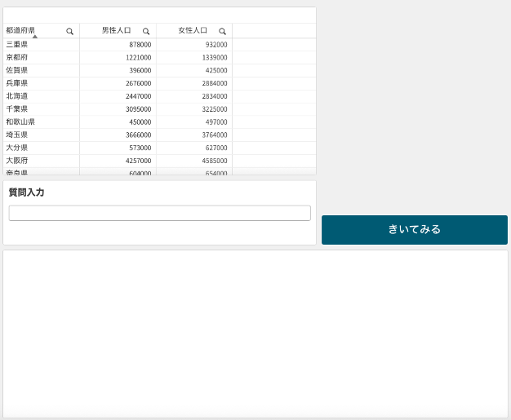Pick the 和歌山県 entry
Viewport: 511px width, 420px height.
pyautogui.click(x=20, y=122)
